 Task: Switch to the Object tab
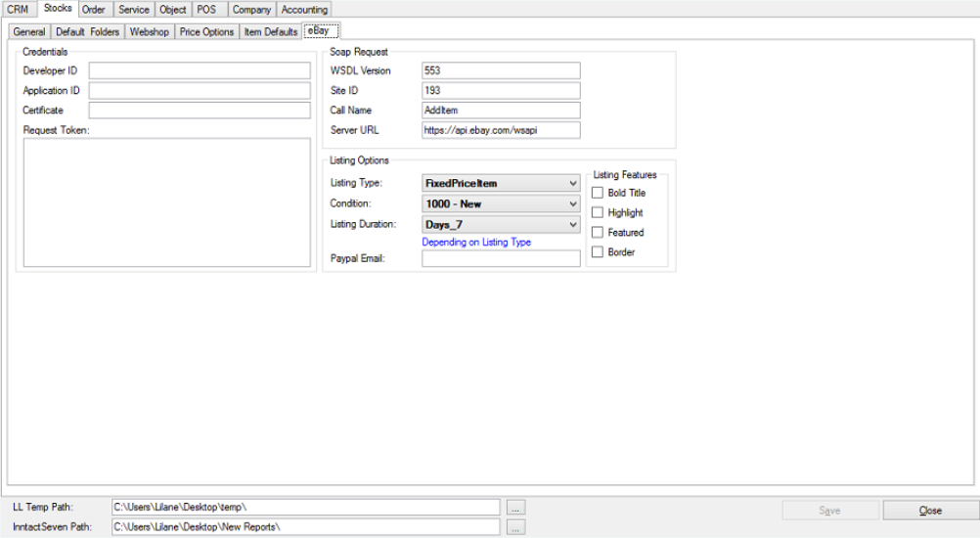point(172,10)
